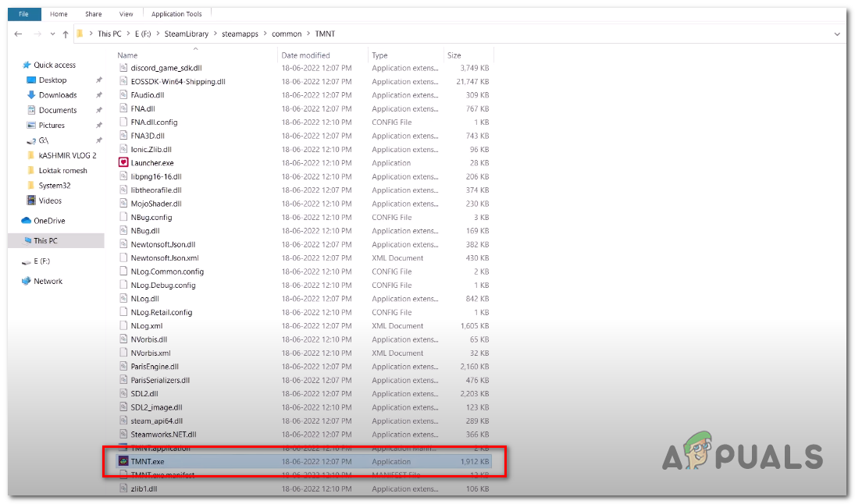Image resolution: width=855 pixels, height=504 pixels.
Task: Select OneDrive in the sidebar
Action: pos(49,221)
